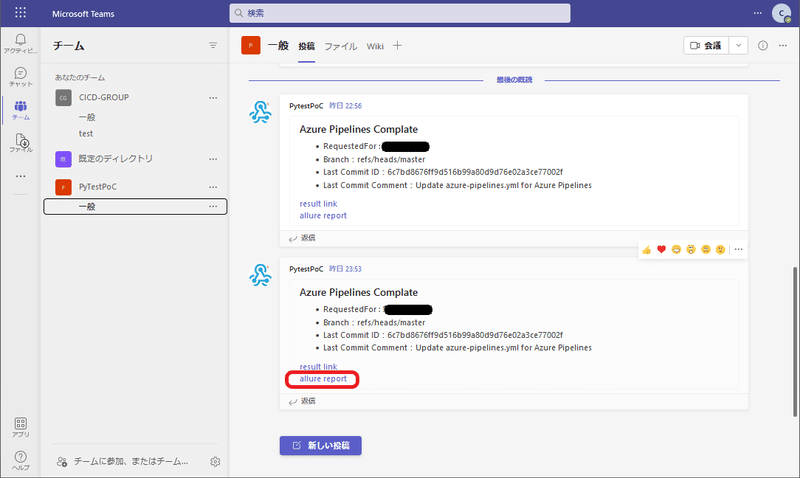Open channel more options ellipsis in header
Viewport: 800px width, 478px height.
783,45
